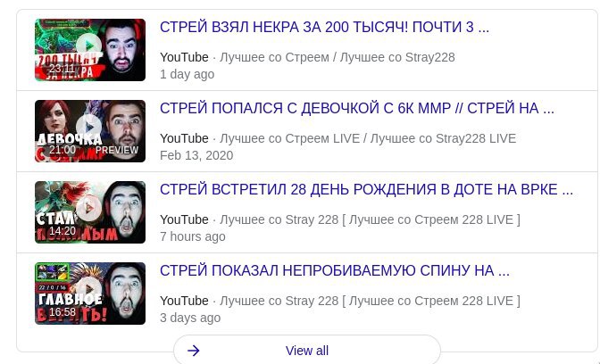
Task: Open СТРЕЙ ВЗЯЛ НЕКРА ЗА 200 ТЫСЯЧ link
Action: (324, 27)
